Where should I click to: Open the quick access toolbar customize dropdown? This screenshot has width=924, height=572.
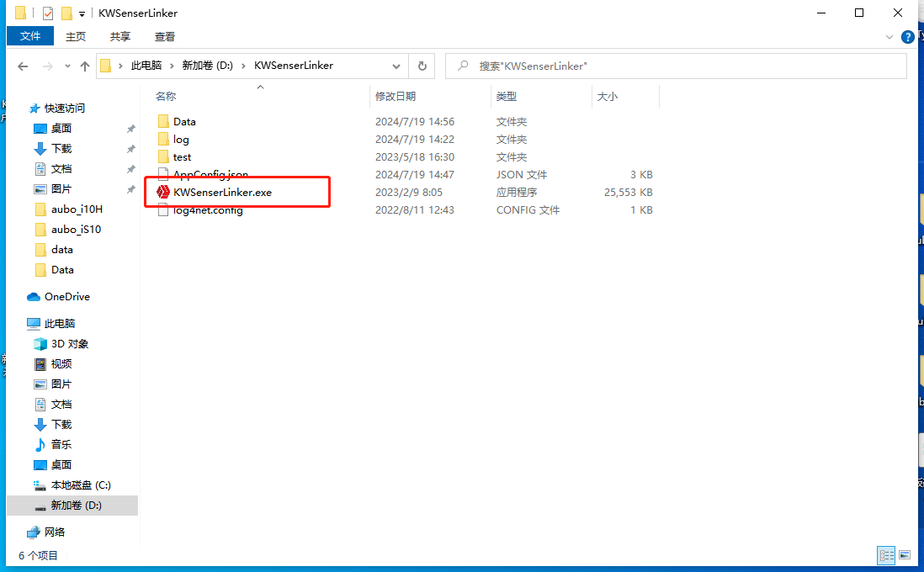(x=82, y=13)
